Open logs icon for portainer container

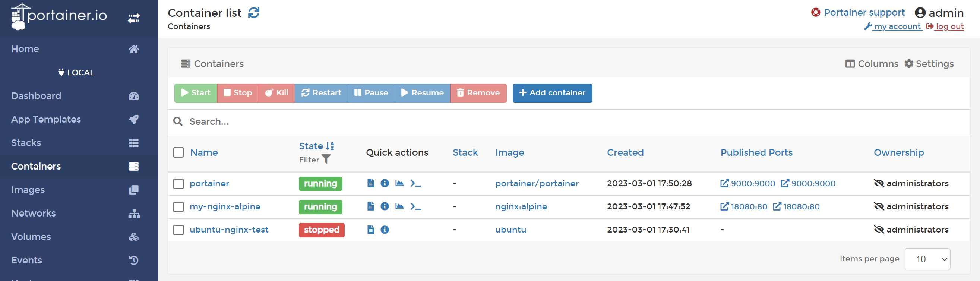(x=370, y=183)
